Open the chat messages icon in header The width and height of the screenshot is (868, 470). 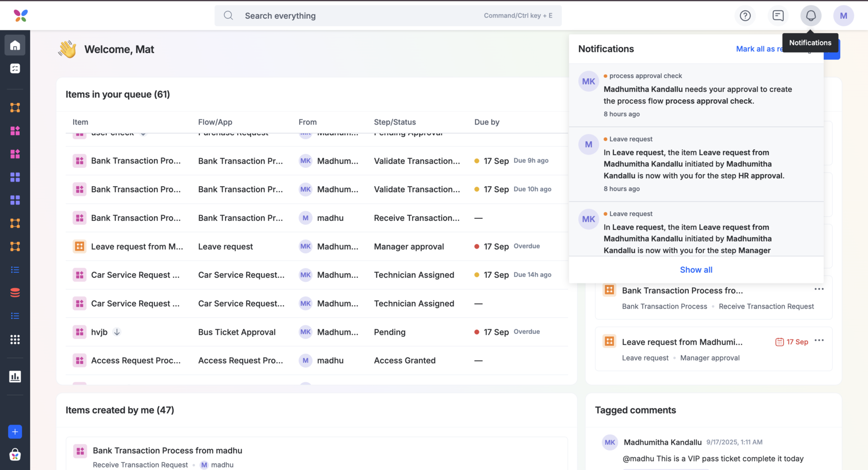tap(778, 16)
